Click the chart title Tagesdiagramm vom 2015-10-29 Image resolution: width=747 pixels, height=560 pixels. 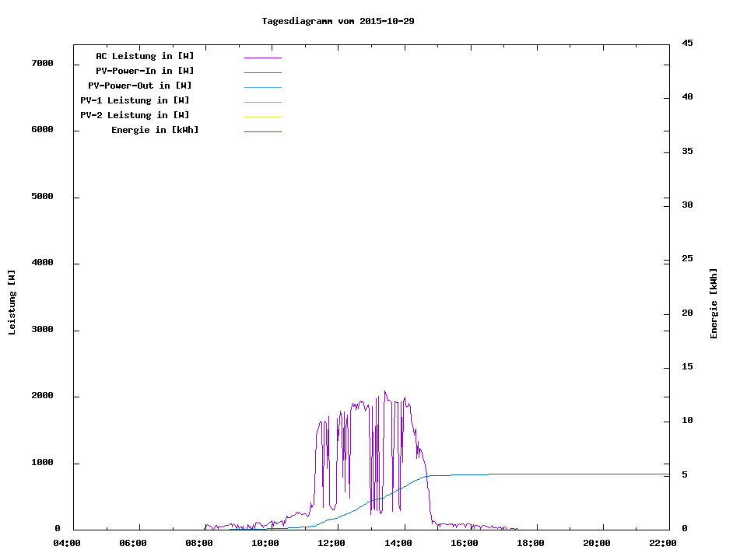point(338,21)
